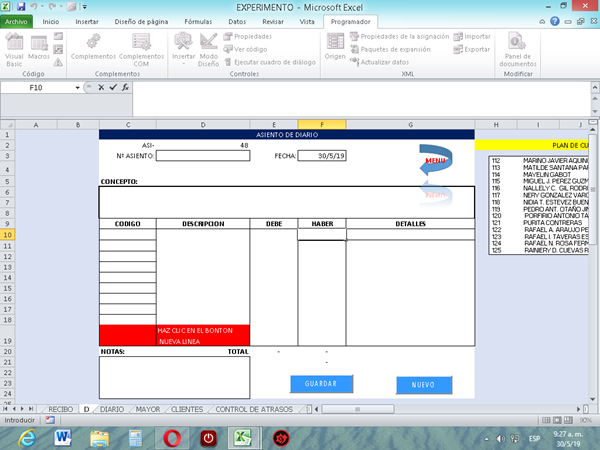The image size is (600, 450).
Task: Switch to the Insertar ribbon tab
Action: pyautogui.click(x=87, y=22)
